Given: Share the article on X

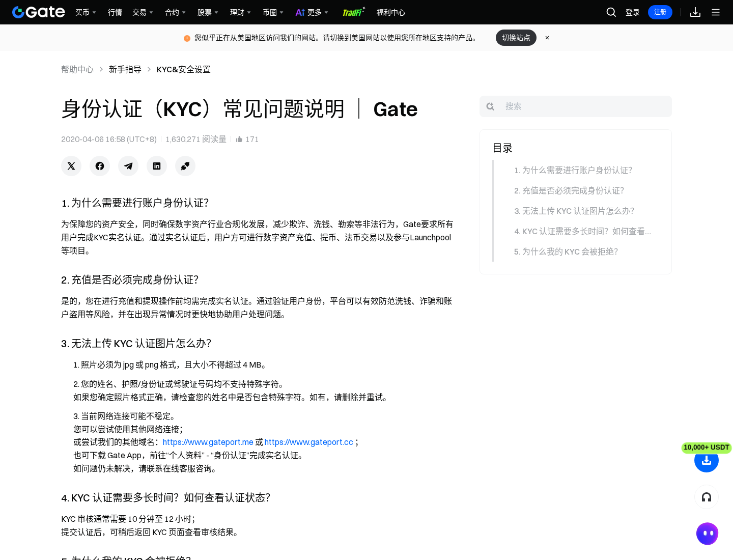Looking at the screenshot, I should (x=71, y=166).
